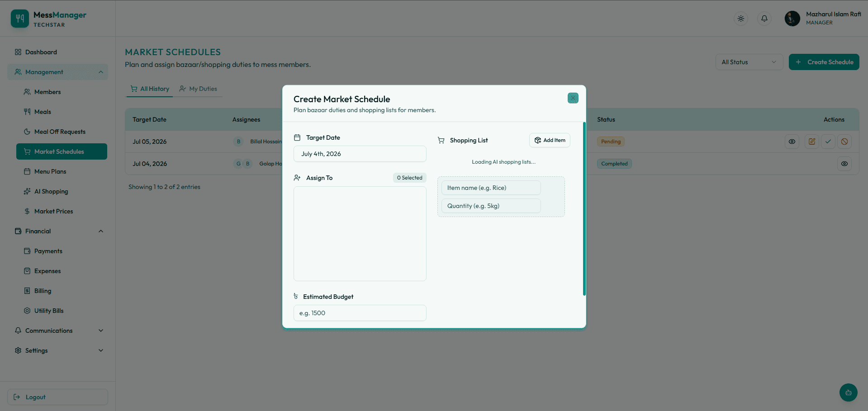Open Payments in sidebar
The image size is (868, 411).
62,251
